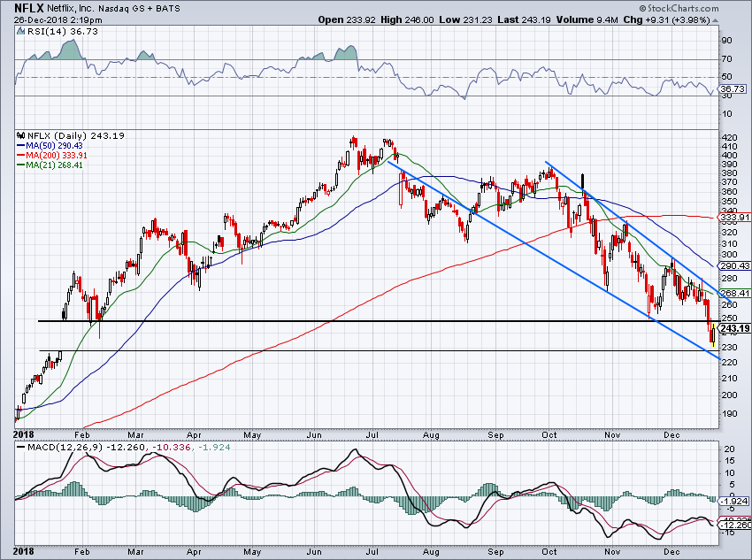752x560 pixels.
Task: Click the -12.260 MACD axis tag
Action: pyautogui.click(x=736, y=525)
